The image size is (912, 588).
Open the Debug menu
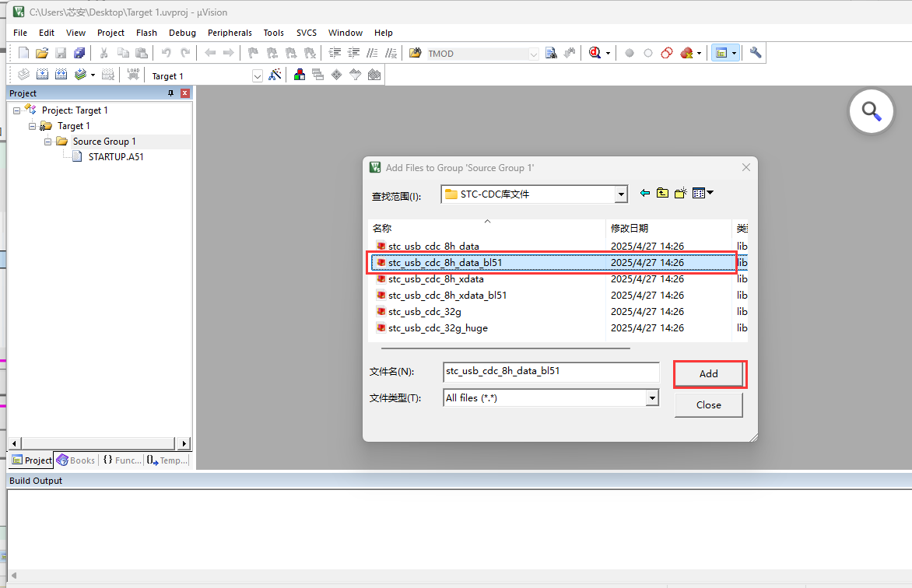[x=182, y=33]
